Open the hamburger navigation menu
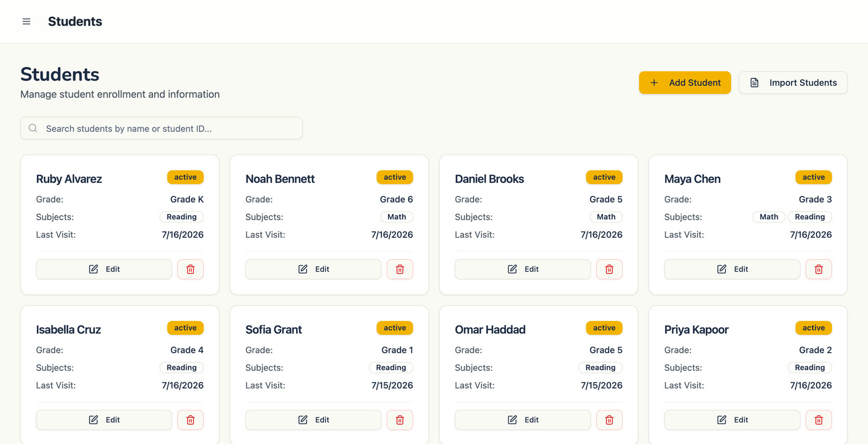The image size is (868, 444). 27,21
